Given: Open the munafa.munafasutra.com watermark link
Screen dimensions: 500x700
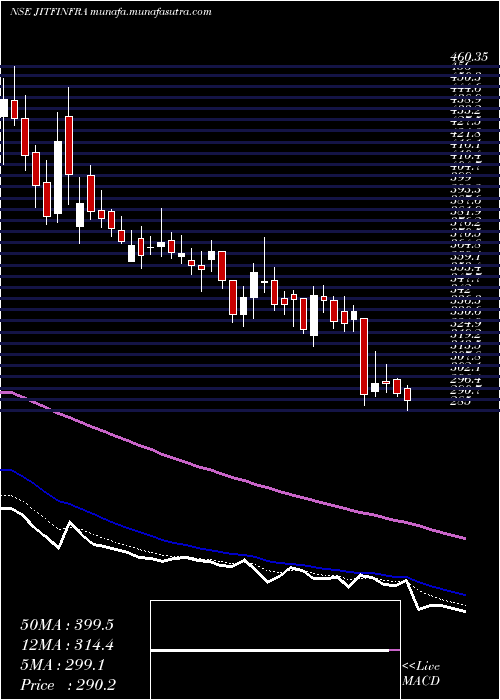Looking at the screenshot, I should pyautogui.click(x=150, y=12).
